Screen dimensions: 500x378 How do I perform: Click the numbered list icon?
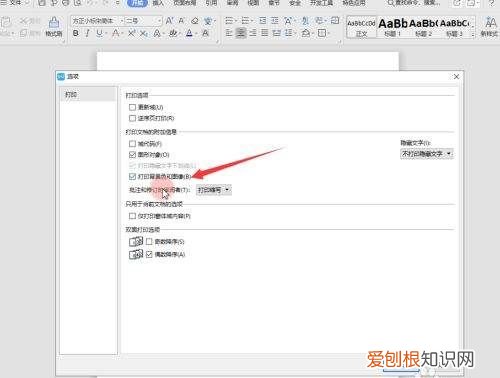(245, 21)
